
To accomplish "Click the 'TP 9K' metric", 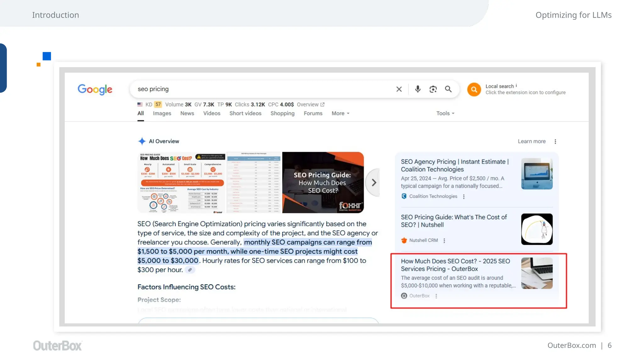I will [x=225, y=105].
